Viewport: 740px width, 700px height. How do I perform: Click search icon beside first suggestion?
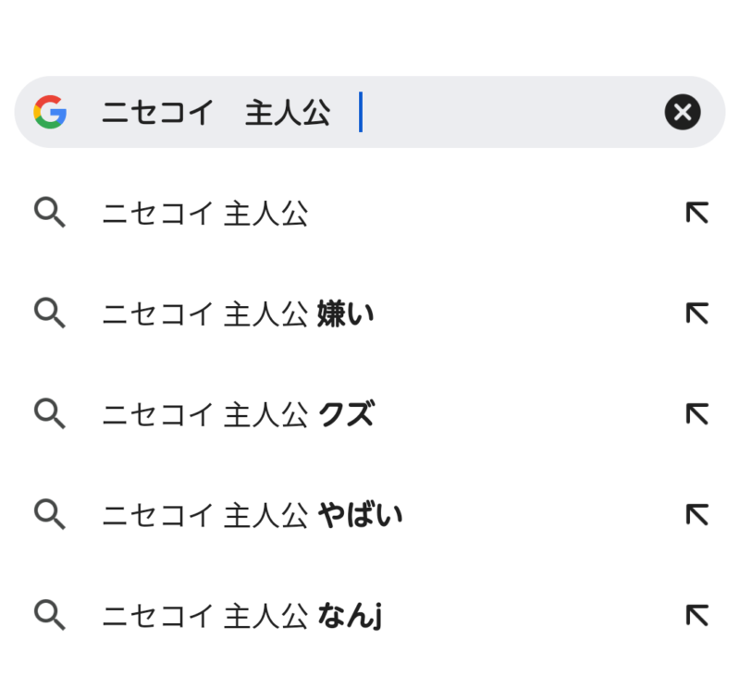pyautogui.click(x=50, y=214)
